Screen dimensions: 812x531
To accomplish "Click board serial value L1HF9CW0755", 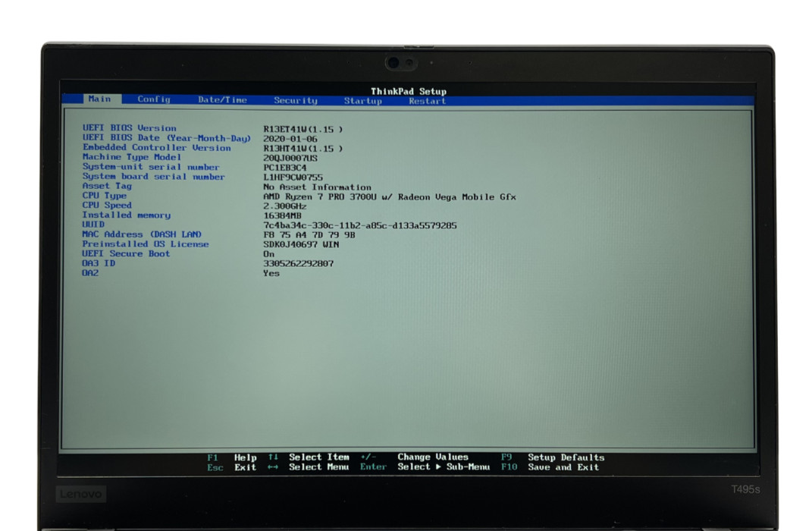I will (293, 178).
